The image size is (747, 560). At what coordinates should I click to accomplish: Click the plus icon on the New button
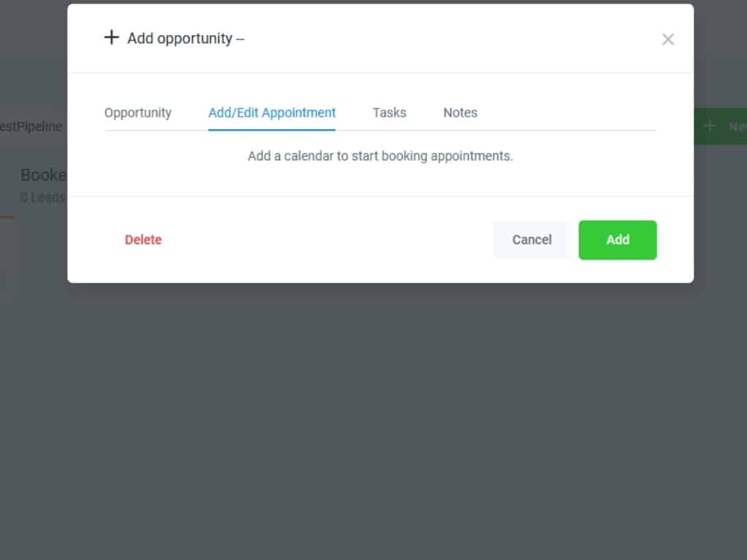710,126
